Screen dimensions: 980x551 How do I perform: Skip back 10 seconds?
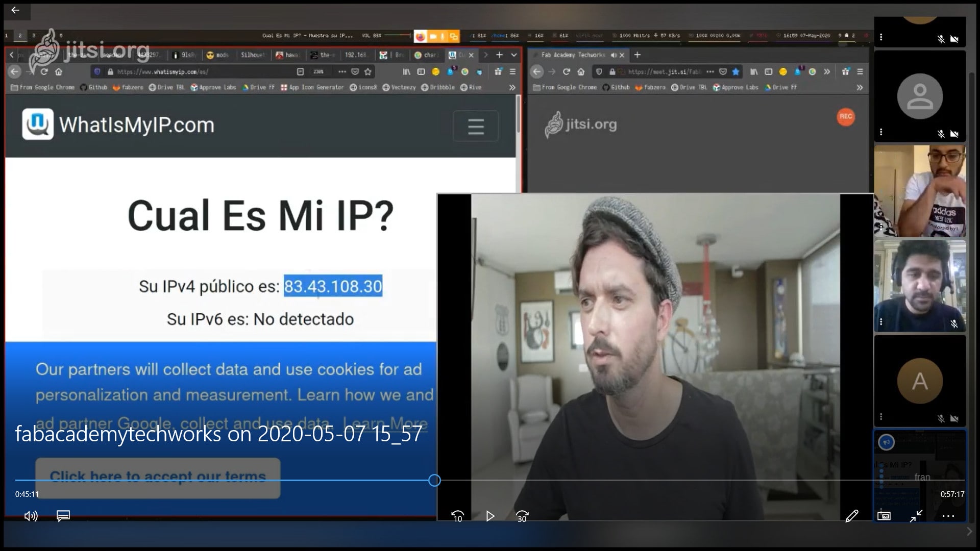pyautogui.click(x=458, y=516)
